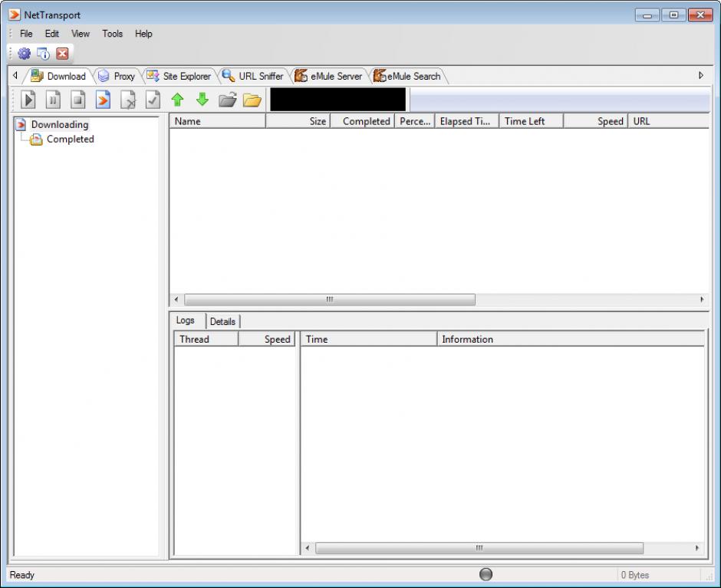This screenshot has height=588, width=721.
Task: Click log pane horizontal scrollbar thumb
Action: (x=479, y=548)
